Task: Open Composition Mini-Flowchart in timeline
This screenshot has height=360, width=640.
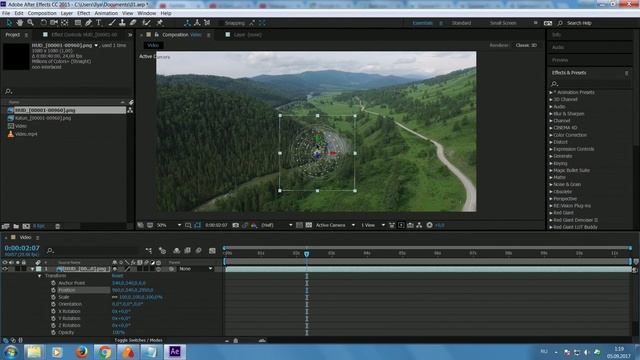Action: 149,251
